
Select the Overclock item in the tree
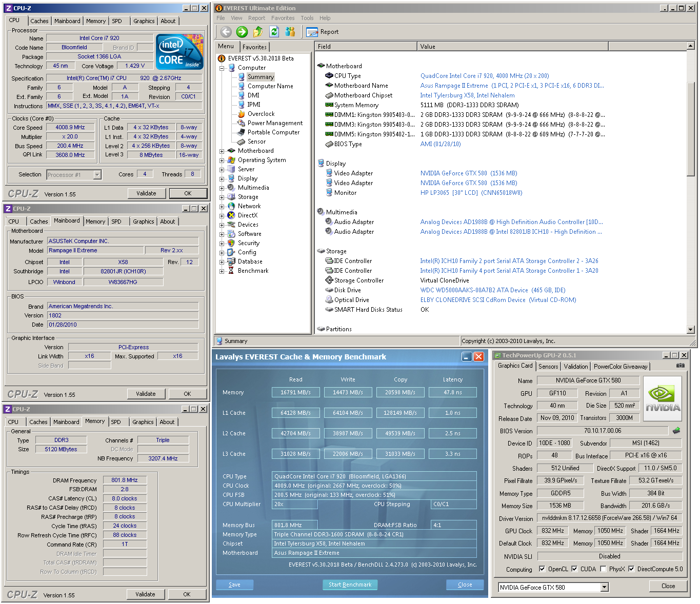[x=261, y=114]
